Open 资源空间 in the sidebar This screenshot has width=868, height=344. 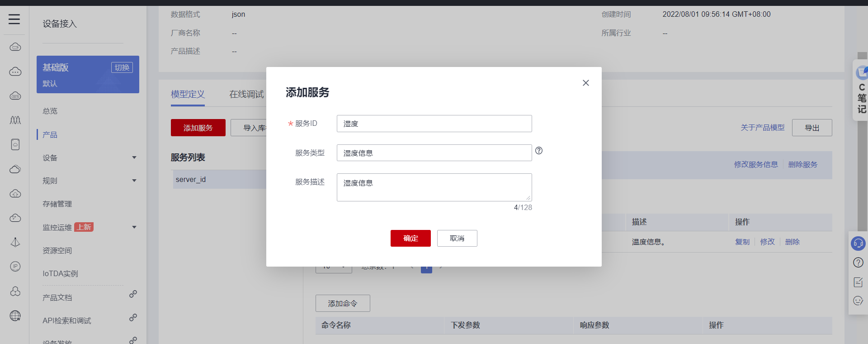[x=57, y=251]
